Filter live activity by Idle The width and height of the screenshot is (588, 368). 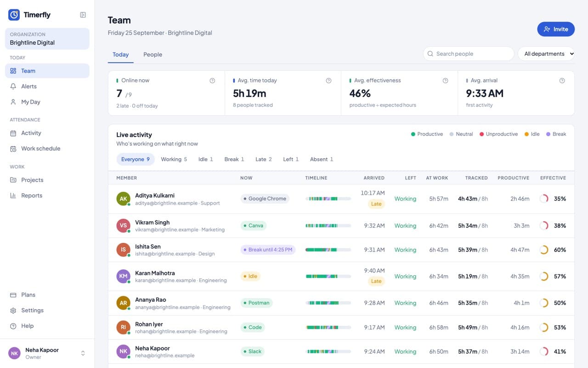[x=205, y=159]
